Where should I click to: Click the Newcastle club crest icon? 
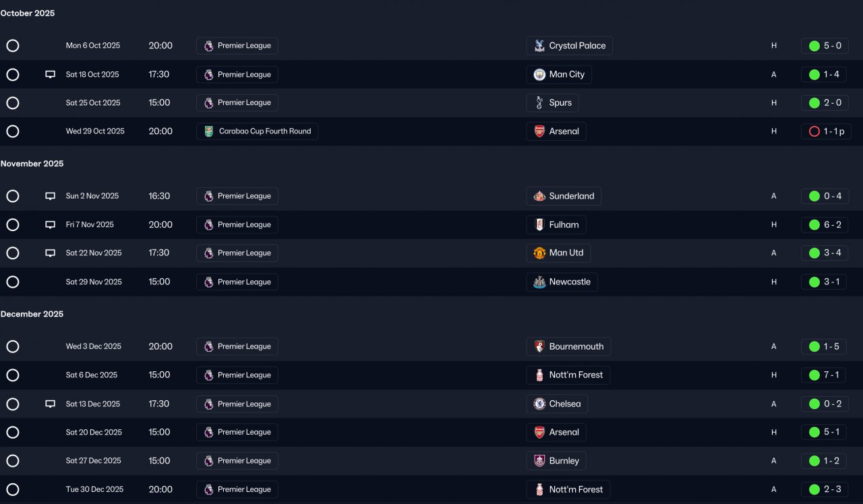click(539, 282)
